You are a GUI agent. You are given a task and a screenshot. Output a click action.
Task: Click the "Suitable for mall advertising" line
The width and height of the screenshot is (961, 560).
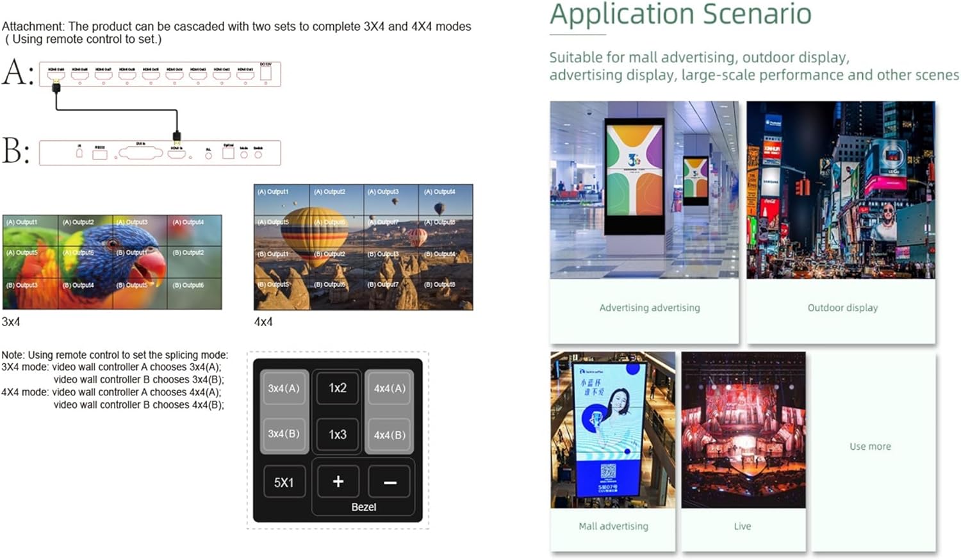[700, 57]
